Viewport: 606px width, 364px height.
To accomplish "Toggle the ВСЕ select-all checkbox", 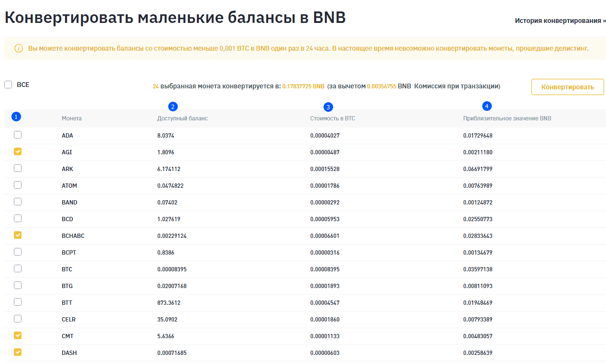I will (x=8, y=85).
